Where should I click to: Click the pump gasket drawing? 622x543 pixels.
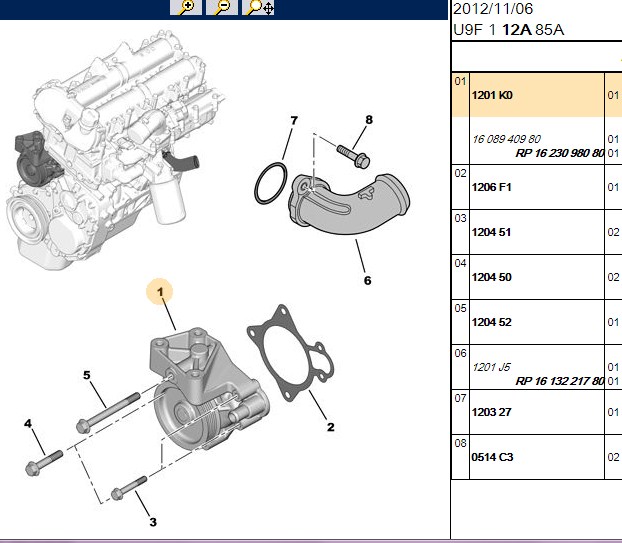point(290,353)
